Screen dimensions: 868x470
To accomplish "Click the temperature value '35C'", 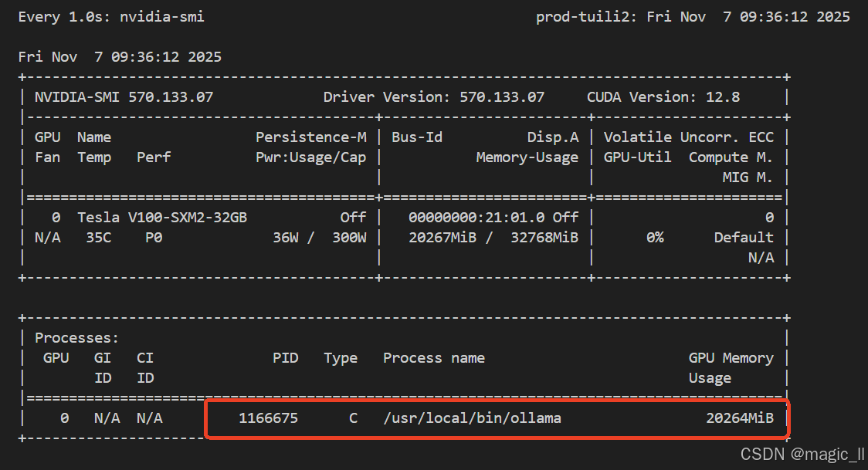I will coord(99,238).
